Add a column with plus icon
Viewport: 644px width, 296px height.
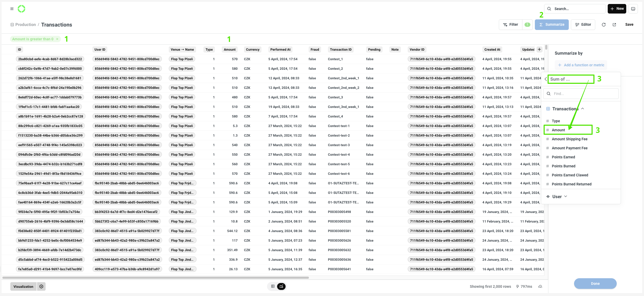click(x=539, y=49)
